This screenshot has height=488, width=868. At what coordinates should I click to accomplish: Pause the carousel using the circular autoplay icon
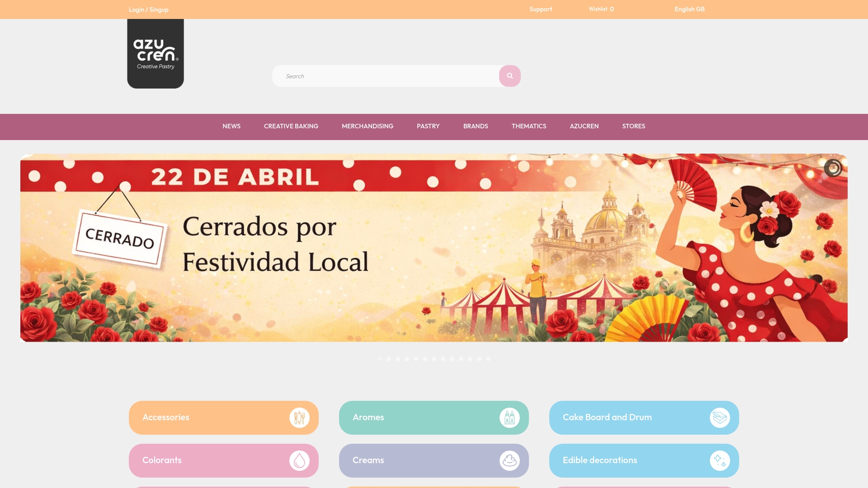[834, 168]
